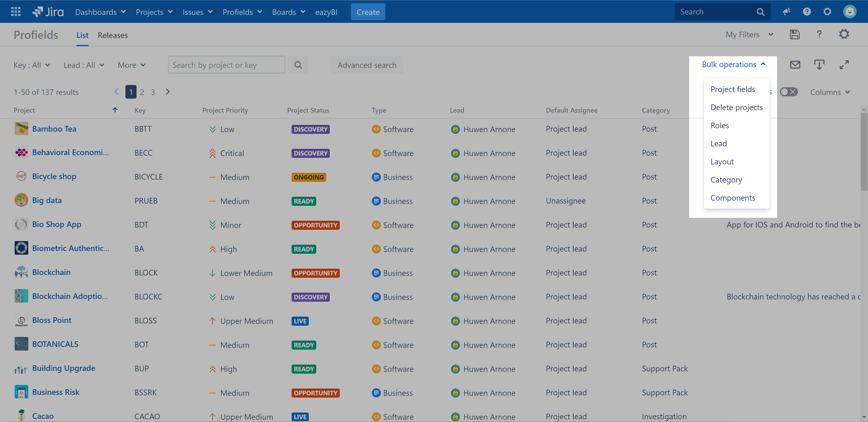Switch to the Releases tab
Screen dimensions: 868x422
(x=113, y=35)
